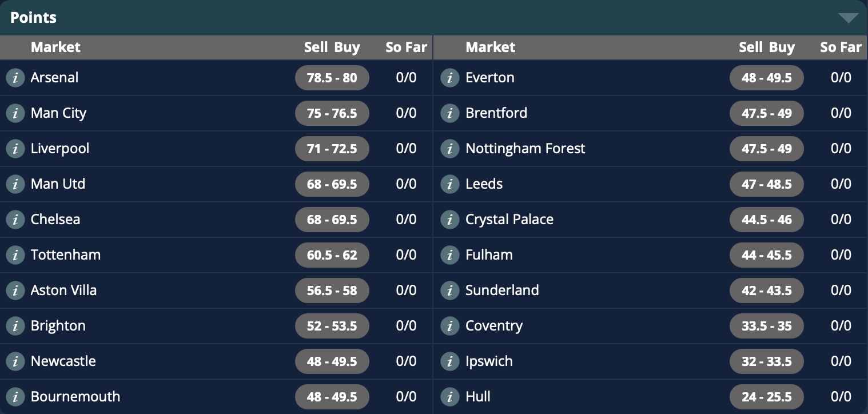Click the Points section header title

[33, 18]
